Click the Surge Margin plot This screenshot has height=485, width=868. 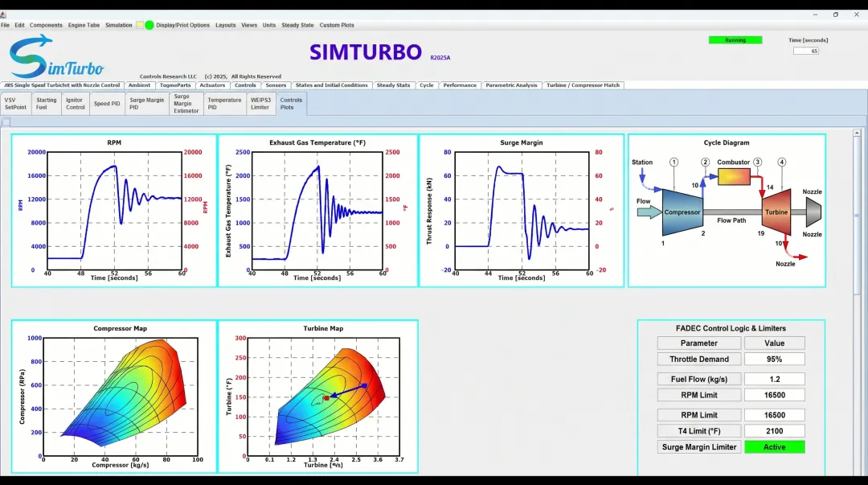click(522, 211)
